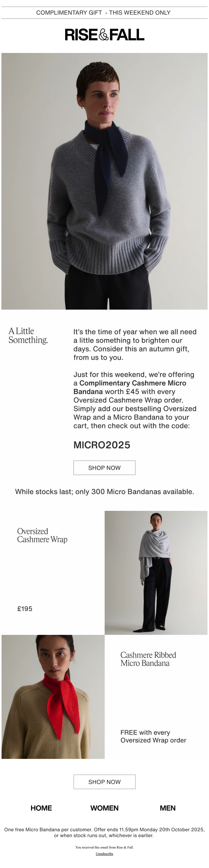The width and height of the screenshot is (209, 868).
Task: Click the FREE with every Oversized Wrap order text
Action: (x=153, y=736)
